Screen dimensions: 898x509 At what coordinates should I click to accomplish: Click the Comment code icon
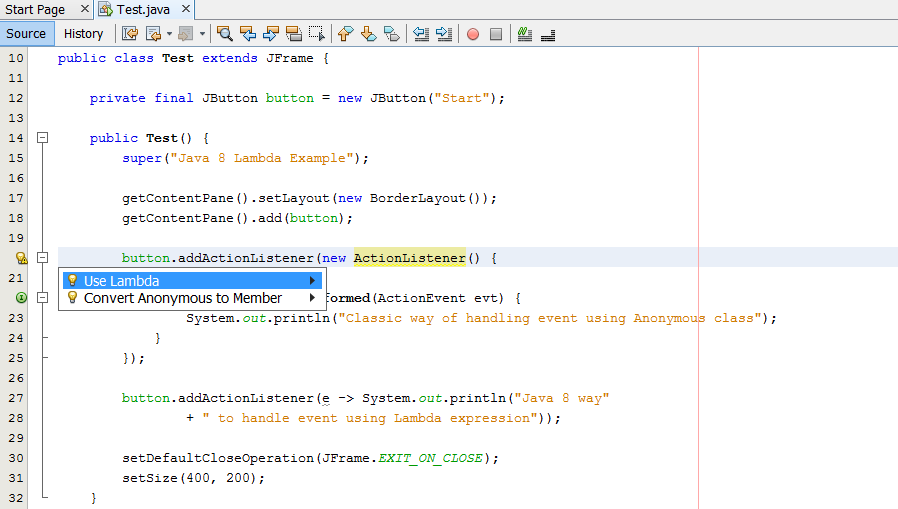pyautogui.click(x=525, y=34)
